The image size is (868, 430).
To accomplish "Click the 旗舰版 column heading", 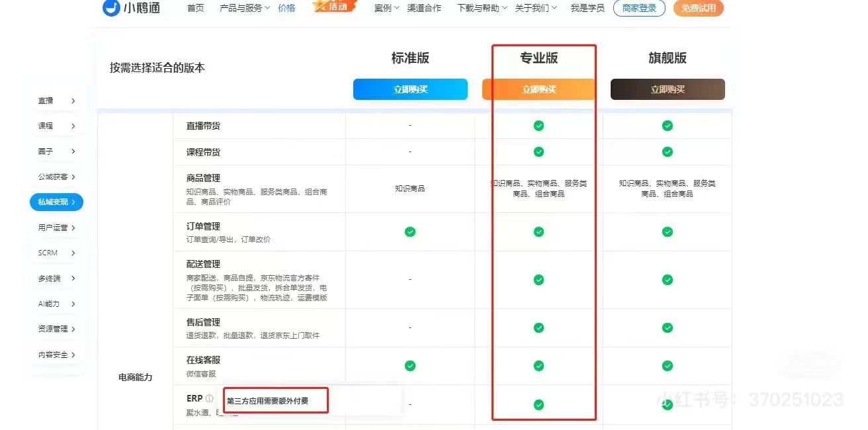I will (668, 58).
